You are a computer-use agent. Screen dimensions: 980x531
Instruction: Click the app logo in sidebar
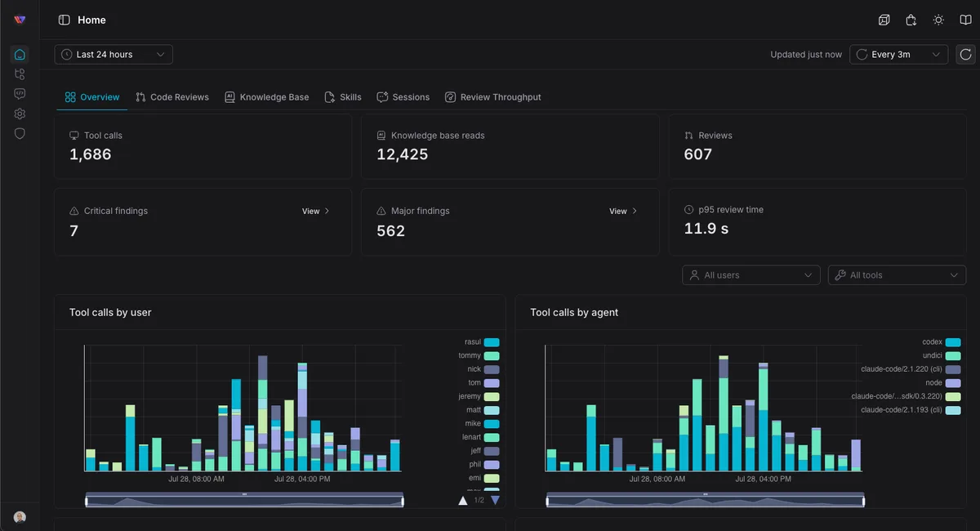(20, 20)
